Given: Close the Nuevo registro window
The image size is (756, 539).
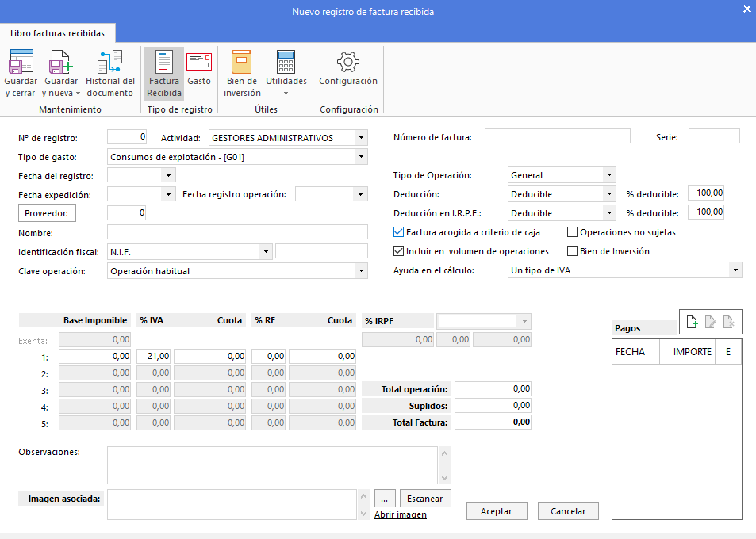Looking at the screenshot, I should click(746, 10).
